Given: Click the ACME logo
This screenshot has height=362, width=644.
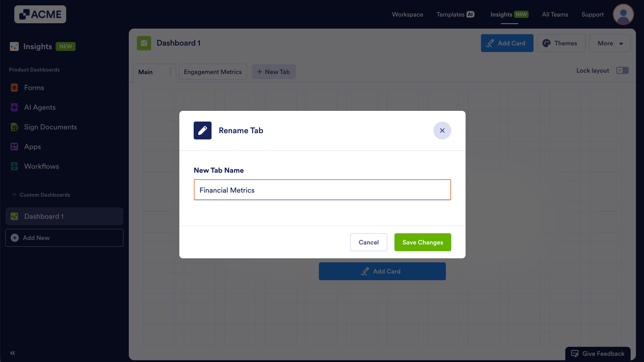Looking at the screenshot, I should click(x=40, y=14).
